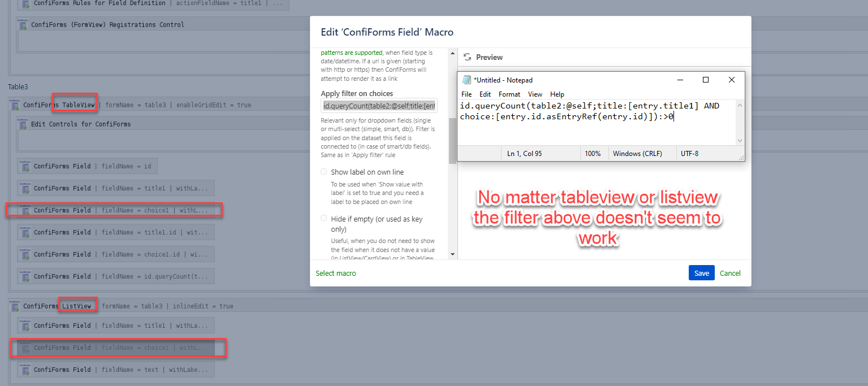The image size is (868, 386).
Task: Open Notepad's Format menu
Action: point(509,94)
